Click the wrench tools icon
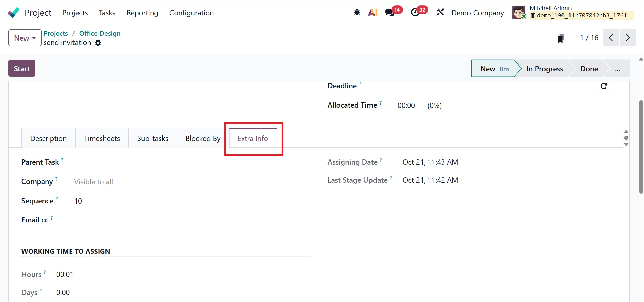The width and height of the screenshot is (644, 302). pyautogui.click(x=440, y=13)
